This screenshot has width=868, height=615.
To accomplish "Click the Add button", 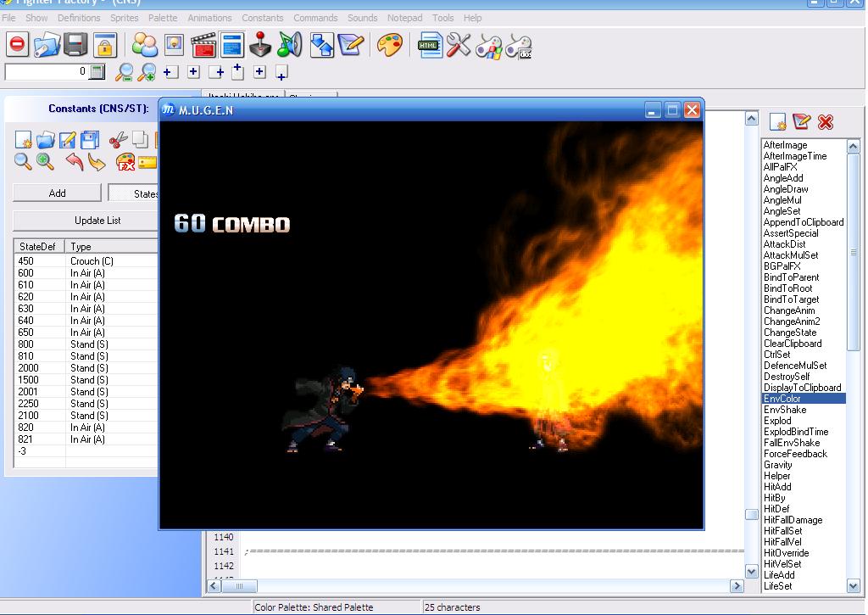I will (57, 193).
